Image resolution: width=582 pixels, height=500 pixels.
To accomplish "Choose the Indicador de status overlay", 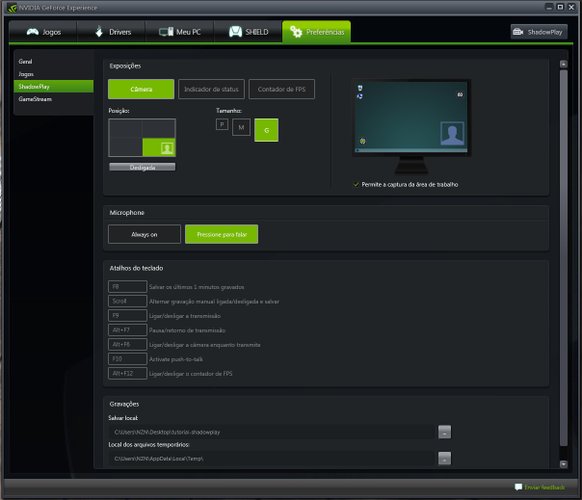I will coord(211,89).
